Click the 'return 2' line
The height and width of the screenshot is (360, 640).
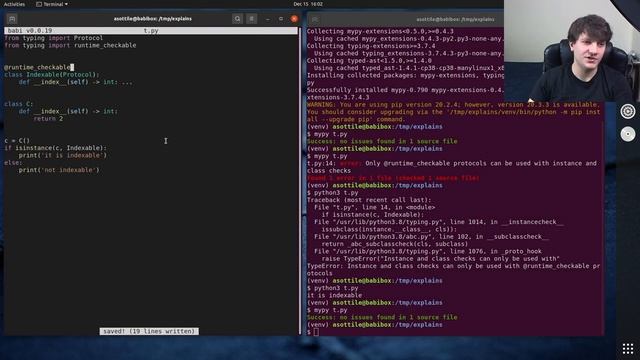pos(48,119)
